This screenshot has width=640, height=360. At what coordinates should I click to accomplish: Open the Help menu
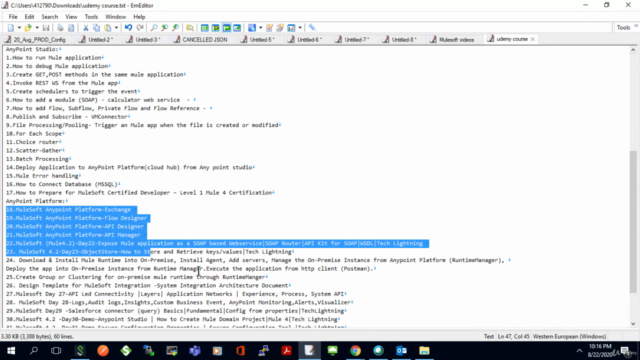[139, 17]
